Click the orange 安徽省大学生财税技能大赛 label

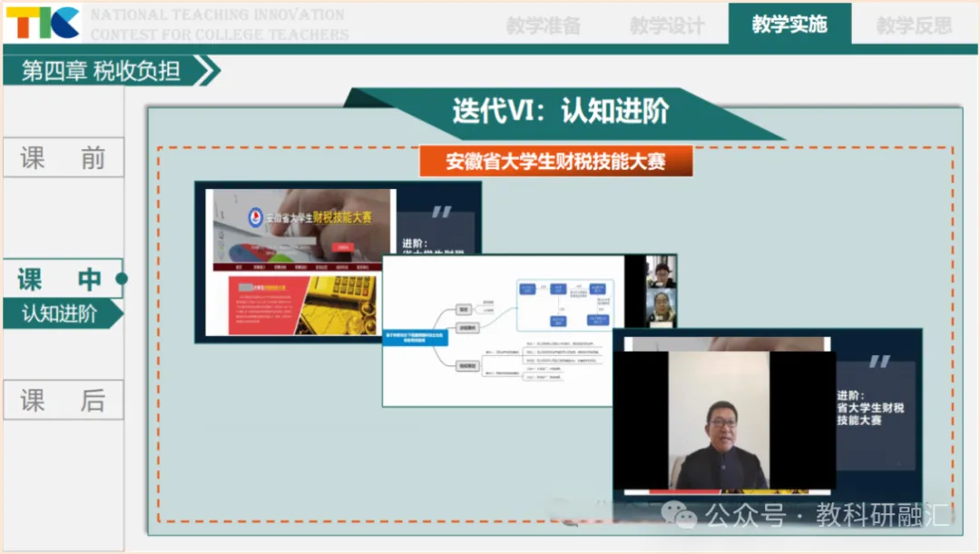(x=555, y=162)
